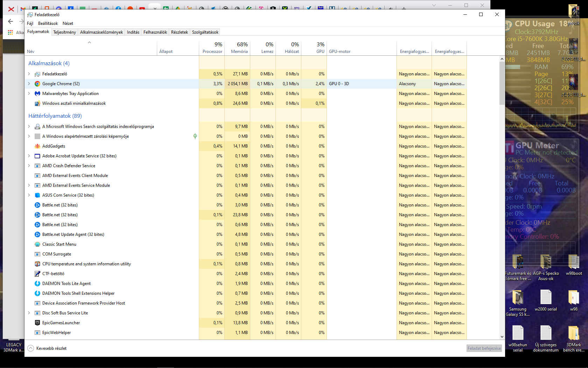Sort by Lemez column header
The width and height of the screenshot is (588, 368).
(x=263, y=48)
